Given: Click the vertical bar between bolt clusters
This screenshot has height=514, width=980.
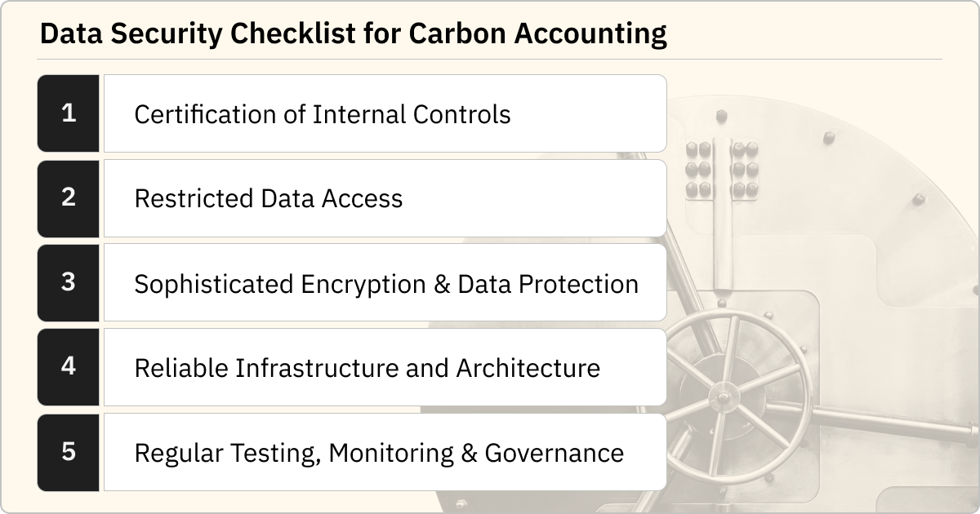Looking at the screenshot, I should [x=722, y=214].
